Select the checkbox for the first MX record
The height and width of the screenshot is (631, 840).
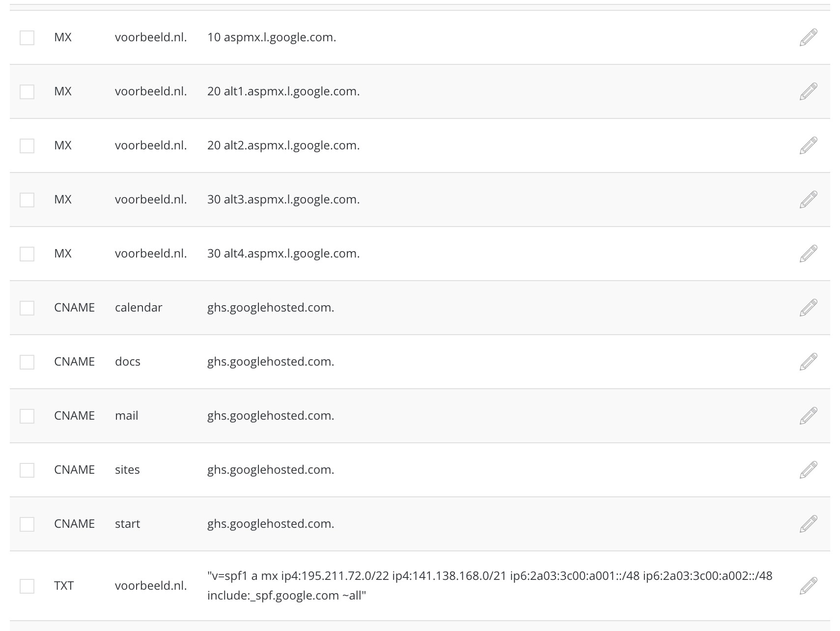point(27,37)
